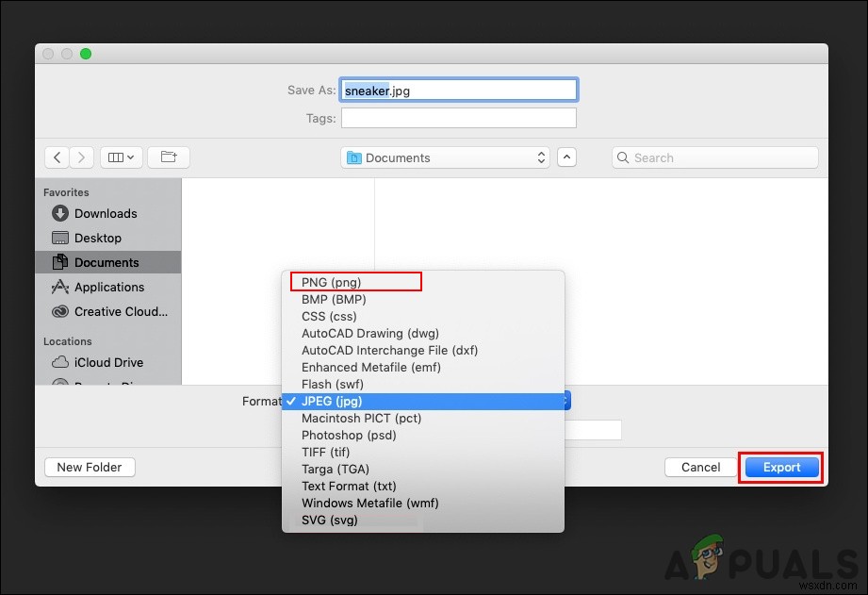The image size is (868, 595).
Task: Click the blue Export button
Action: tap(781, 467)
